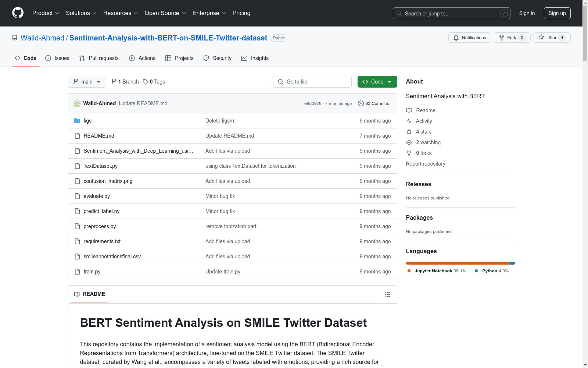Viewport: 588px width, 368px height.
Task: Fork the repository
Action: (512, 38)
